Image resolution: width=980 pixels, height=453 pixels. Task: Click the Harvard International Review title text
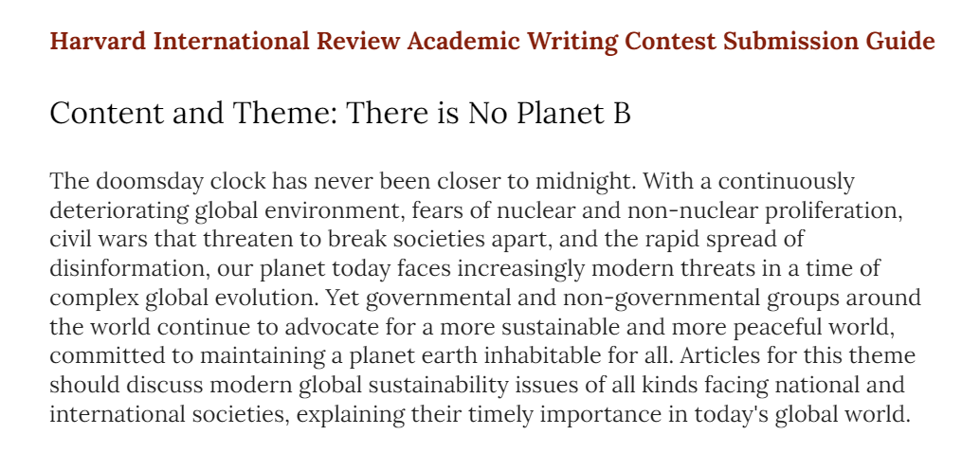point(493,42)
